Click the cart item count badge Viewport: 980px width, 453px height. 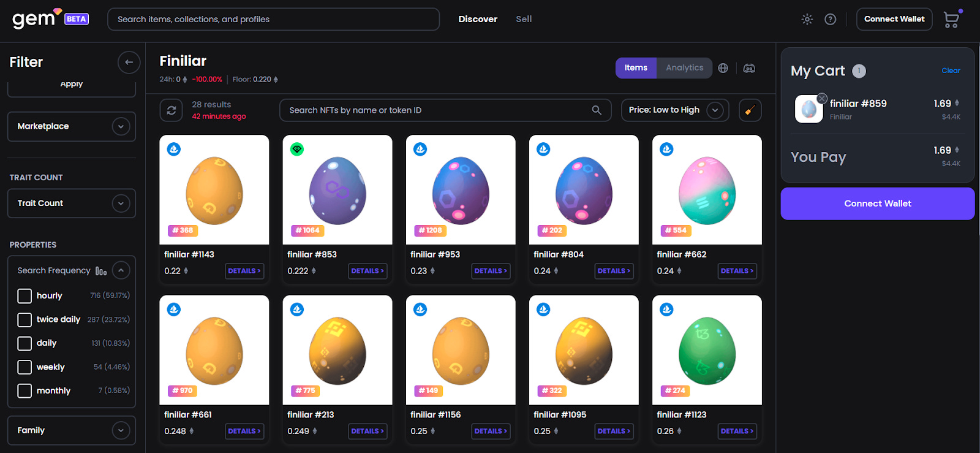(x=859, y=71)
